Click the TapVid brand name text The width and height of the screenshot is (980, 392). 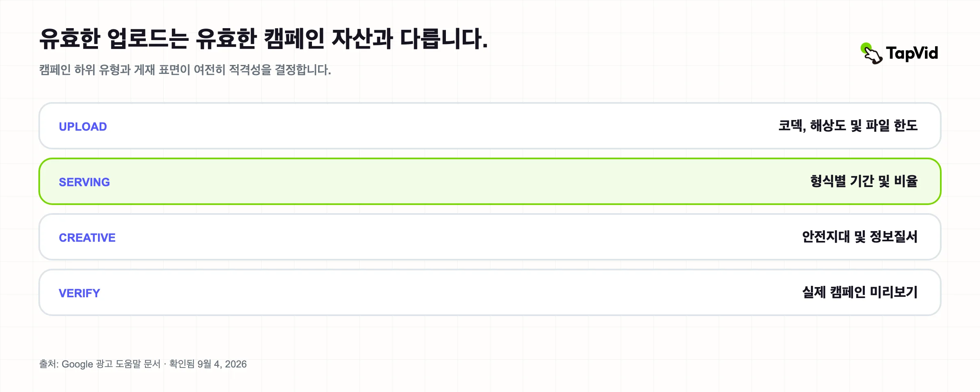(x=912, y=53)
